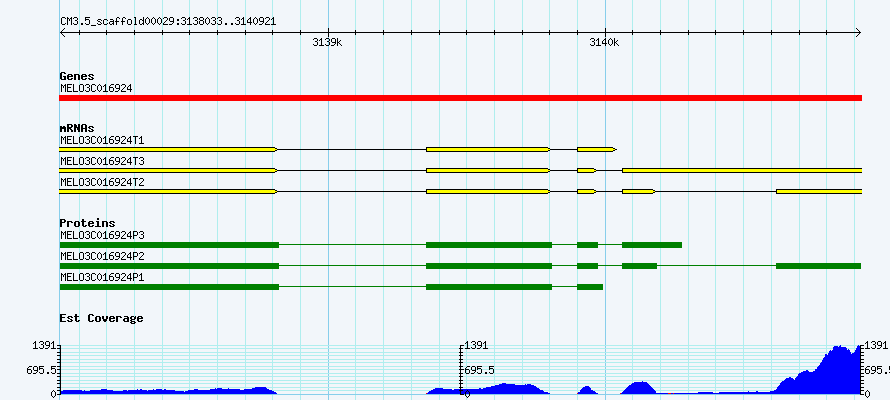Click the coverage hump just after 3140k

click(640, 388)
